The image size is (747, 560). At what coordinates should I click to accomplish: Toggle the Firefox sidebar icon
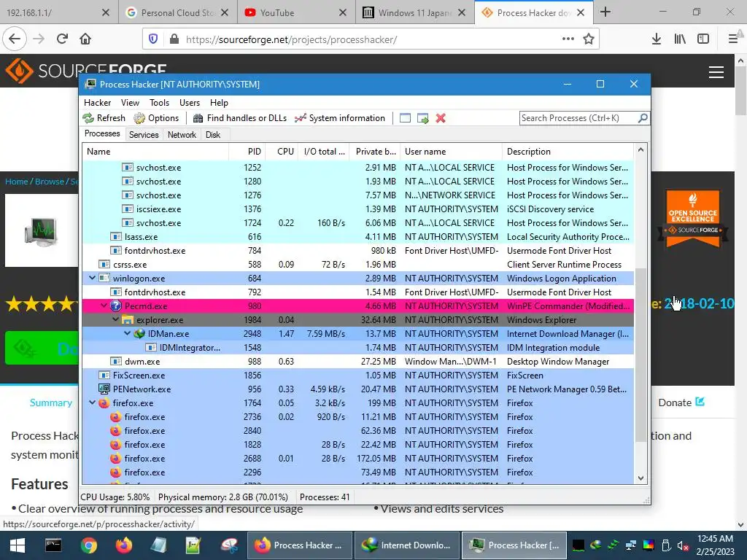(703, 39)
